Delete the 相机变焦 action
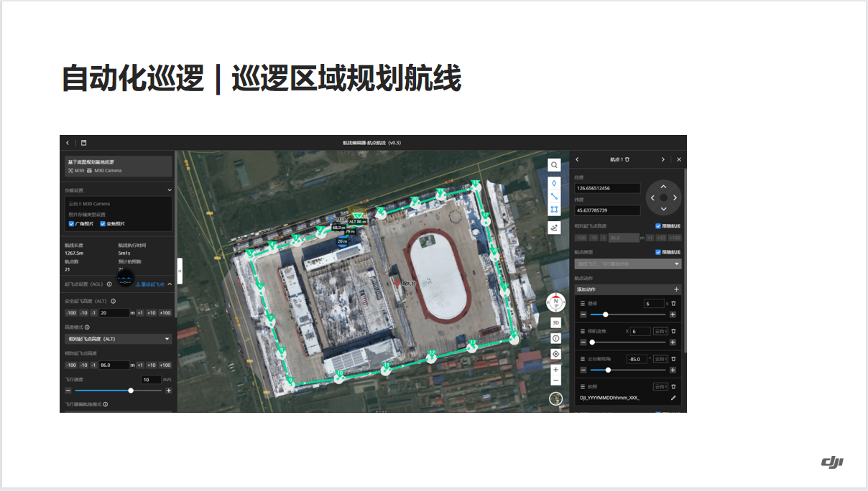 point(673,331)
